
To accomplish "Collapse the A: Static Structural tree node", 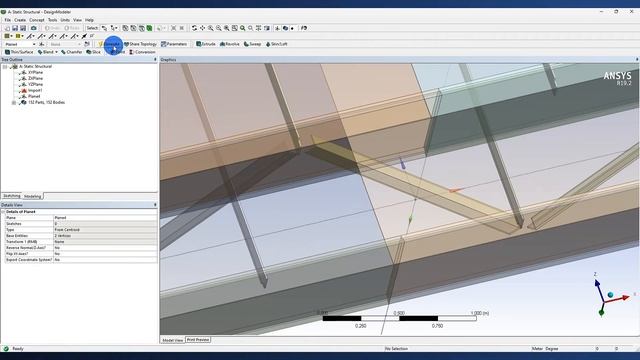I will (5, 67).
